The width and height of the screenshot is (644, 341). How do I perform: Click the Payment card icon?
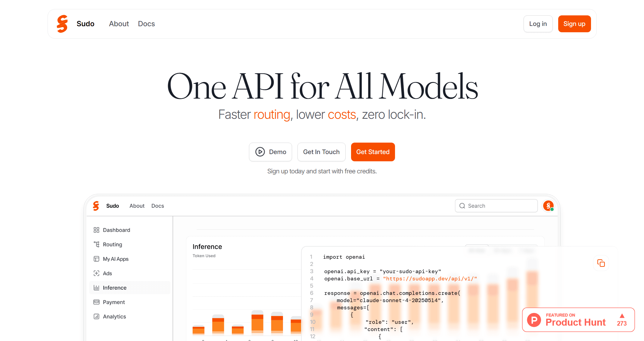coord(96,302)
